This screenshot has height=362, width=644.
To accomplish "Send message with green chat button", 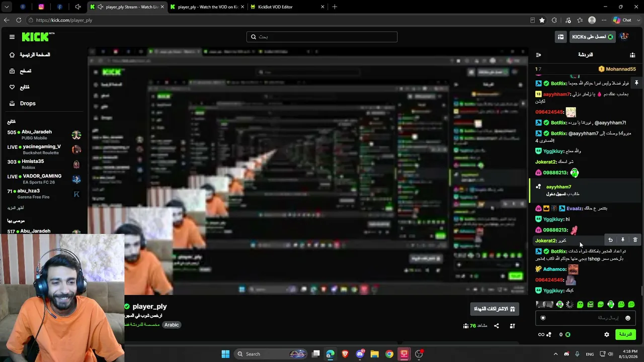I will click(625, 334).
